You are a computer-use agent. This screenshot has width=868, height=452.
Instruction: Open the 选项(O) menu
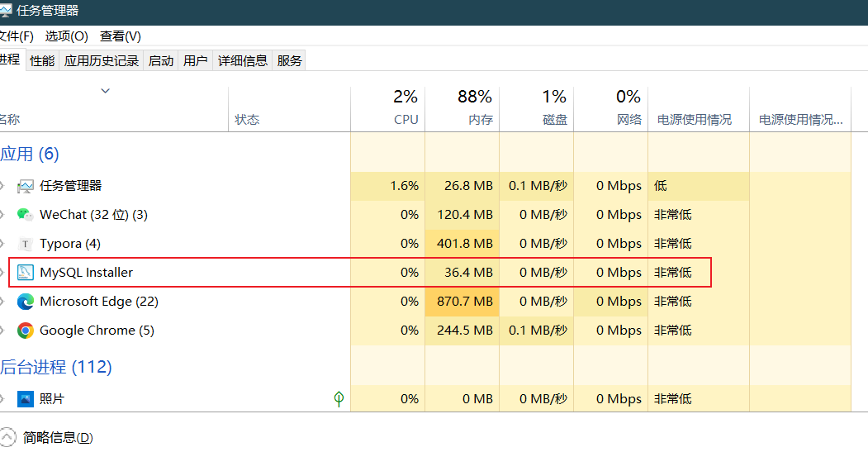point(66,36)
